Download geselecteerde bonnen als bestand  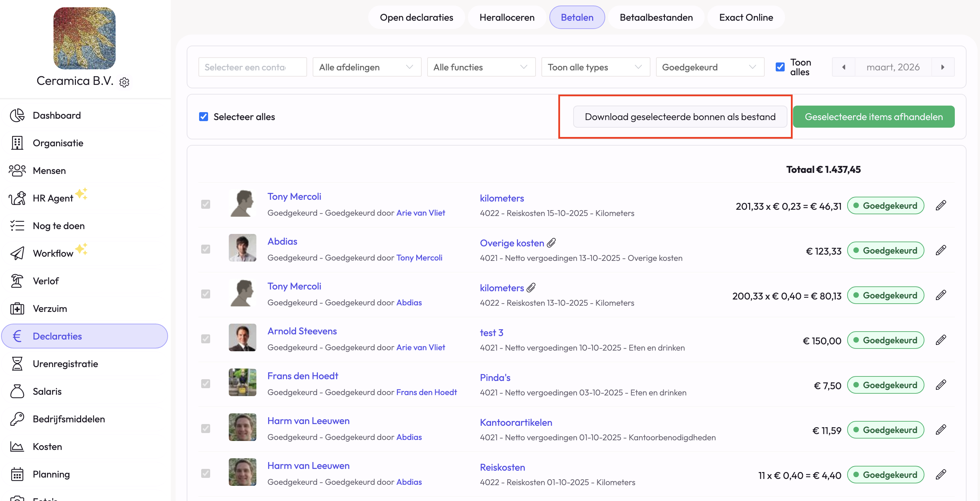point(680,117)
